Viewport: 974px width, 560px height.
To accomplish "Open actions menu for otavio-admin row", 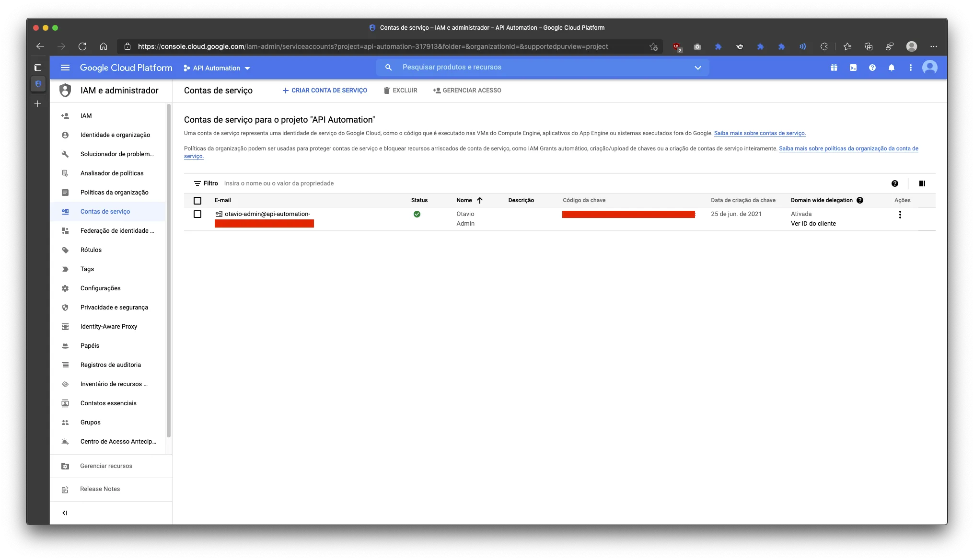I will tap(900, 215).
